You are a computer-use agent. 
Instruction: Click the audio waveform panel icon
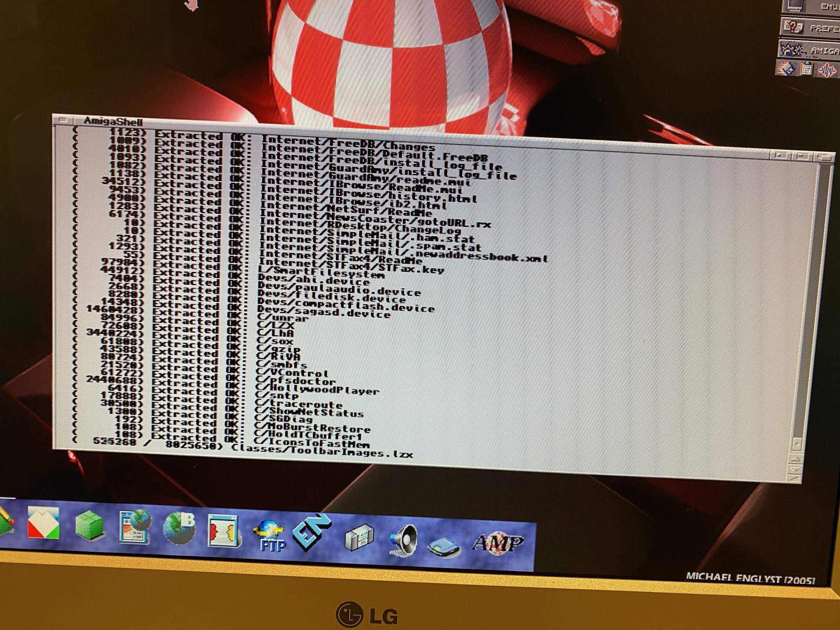826,71
